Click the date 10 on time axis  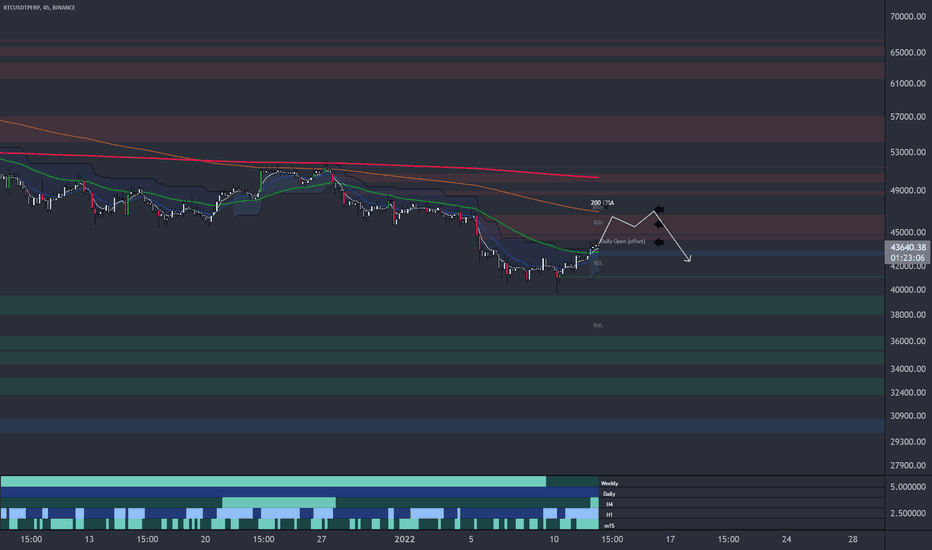[x=554, y=539]
